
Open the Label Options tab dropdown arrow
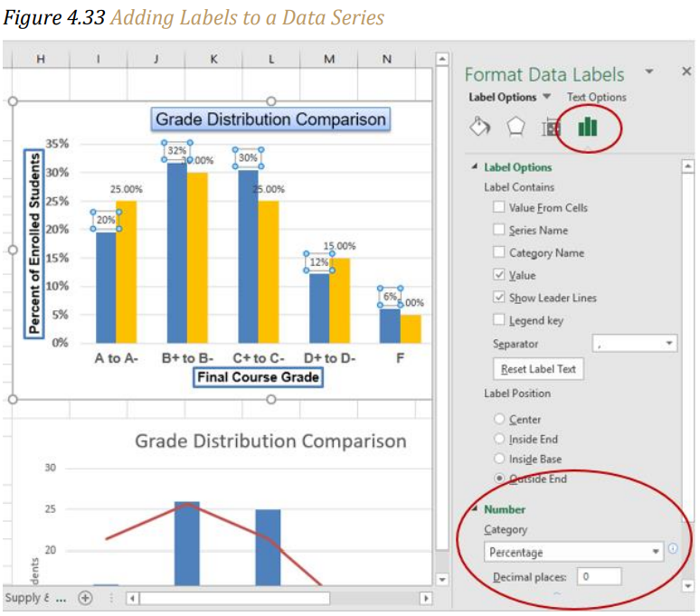pos(547,96)
